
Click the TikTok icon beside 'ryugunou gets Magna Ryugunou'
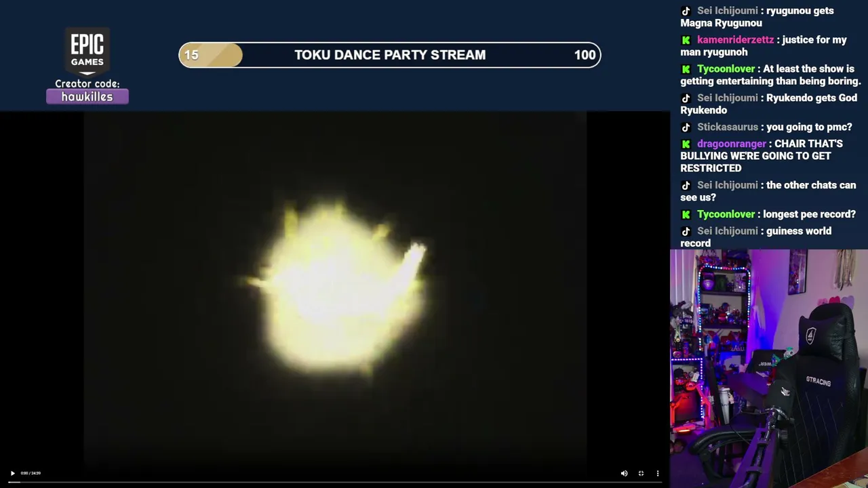[x=686, y=11]
